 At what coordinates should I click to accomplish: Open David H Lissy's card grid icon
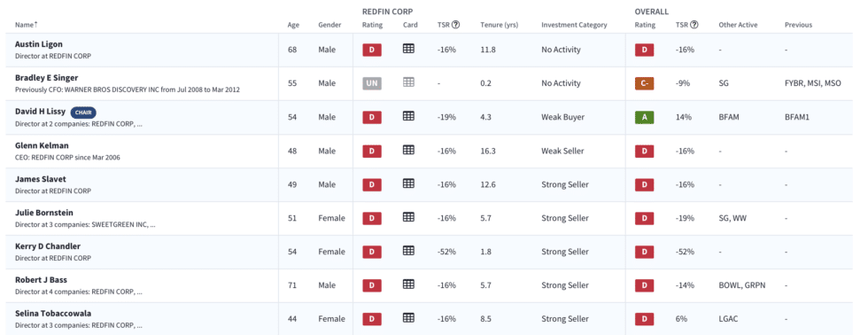(408, 116)
